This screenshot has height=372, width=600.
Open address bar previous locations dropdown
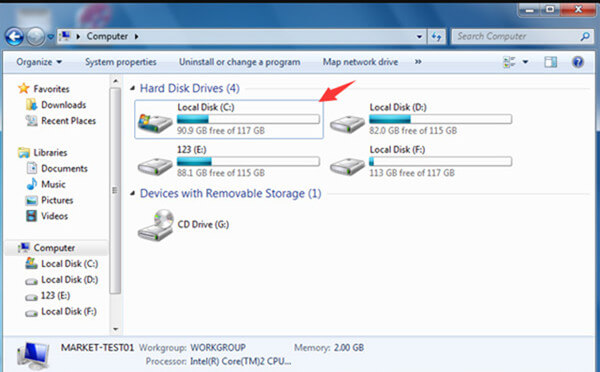click(x=419, y=37)
